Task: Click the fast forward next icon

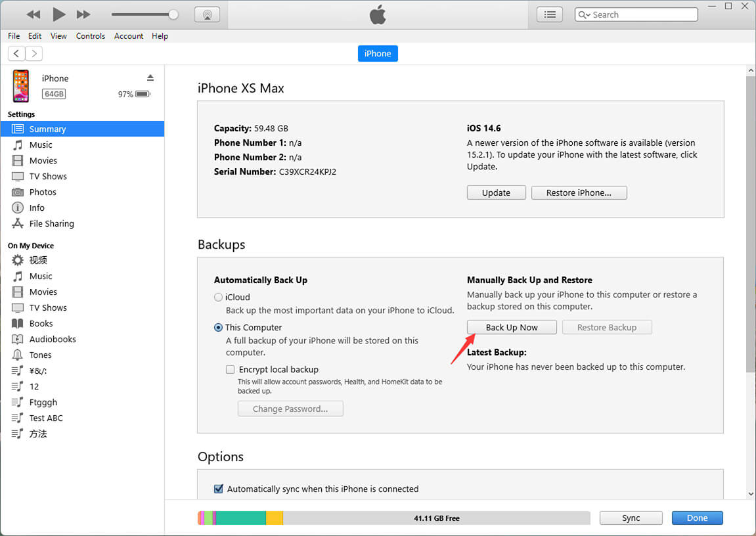Action: pyautogui.click(x=83, y=14)
